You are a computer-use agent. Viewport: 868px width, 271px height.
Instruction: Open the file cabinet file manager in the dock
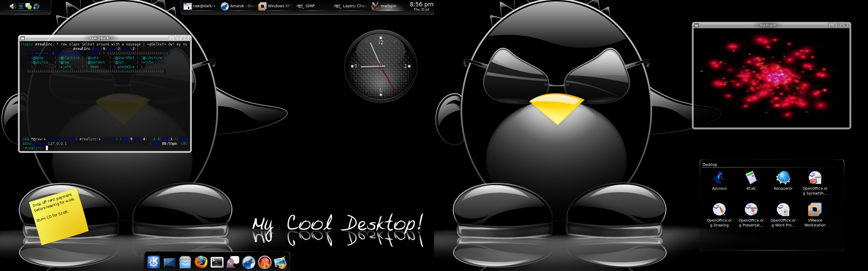[x=185, y=262]
